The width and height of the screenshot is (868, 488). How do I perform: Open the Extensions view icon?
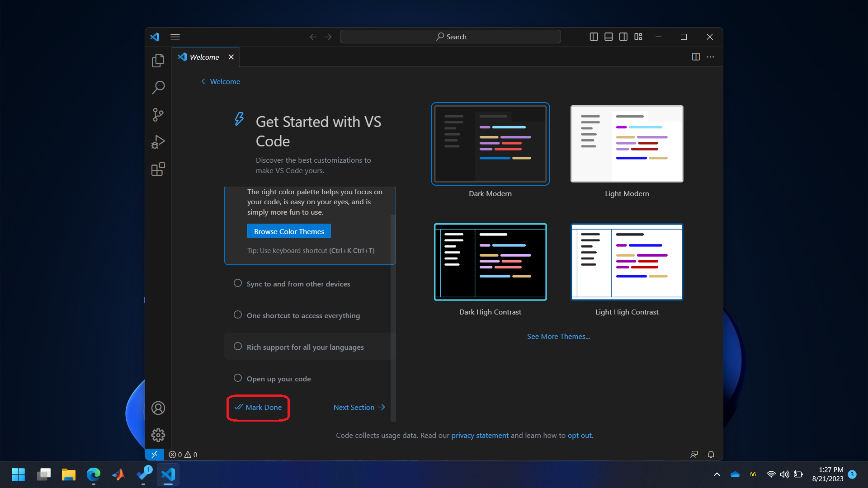point(158,169)
